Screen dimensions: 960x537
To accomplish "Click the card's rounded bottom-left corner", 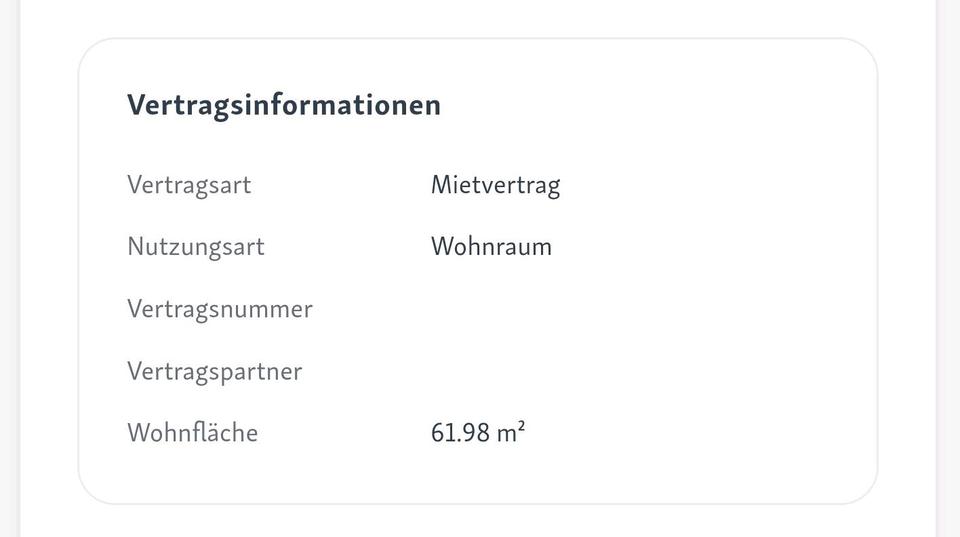I will (90, 492).
